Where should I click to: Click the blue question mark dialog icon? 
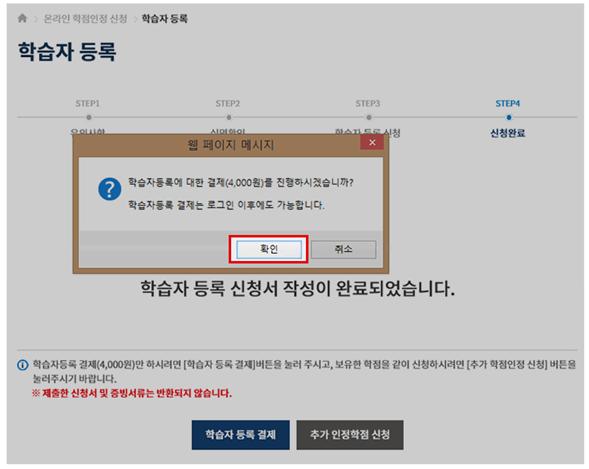[x=109, y=190]
